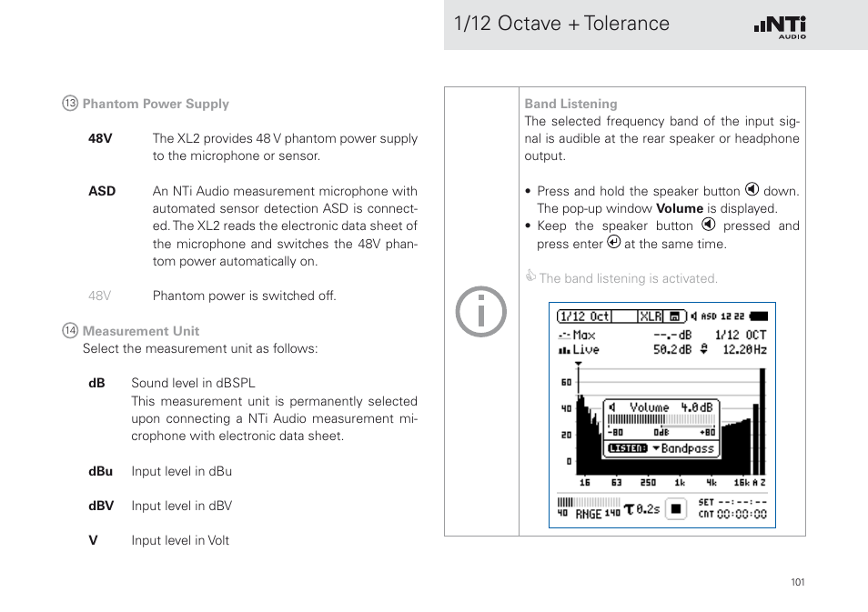The image size is (868, 612).
Task: Click the Live reading bar-chart icon
Action: click(x=563, y=350)
